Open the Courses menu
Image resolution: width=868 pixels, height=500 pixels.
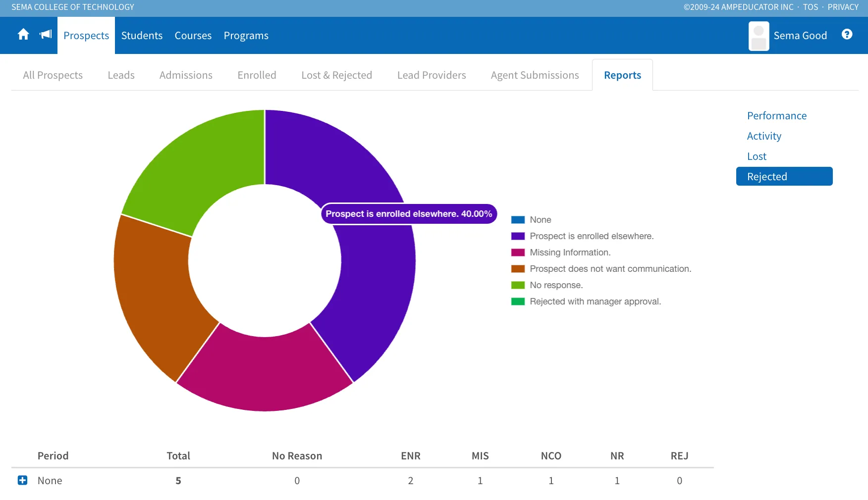tap(193, 36)
